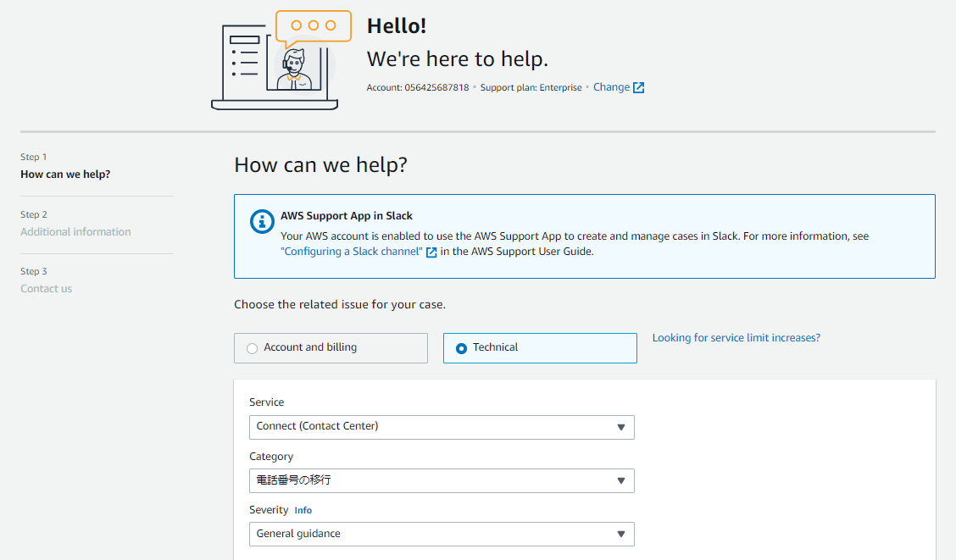This screenshot has width=956, height=560.
Task: Select the Technical radio option
Action: pyautogui.click(x=540, y=348)
